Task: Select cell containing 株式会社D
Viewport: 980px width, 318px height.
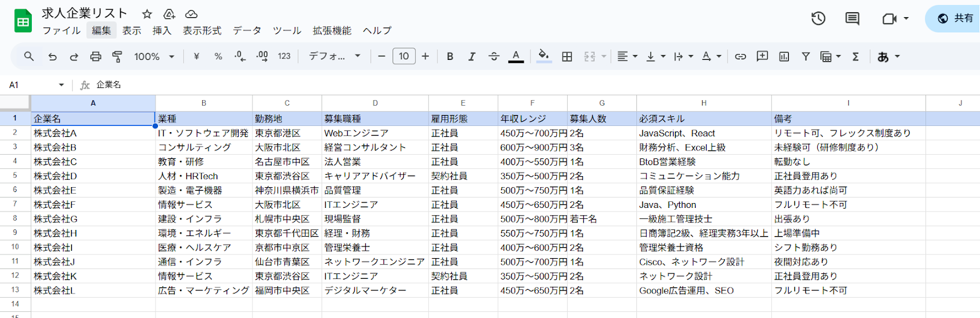Action: (x=92, y=176)
